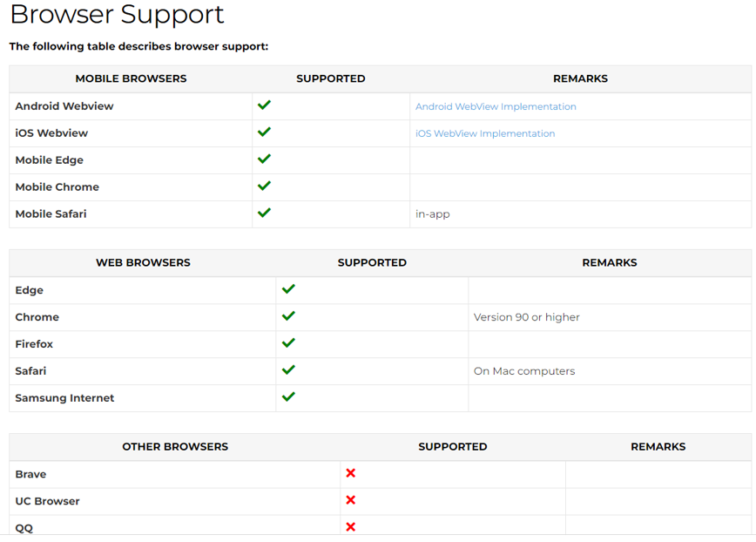
Task: Click the Android Webview row label
Action: coord(64,106)
